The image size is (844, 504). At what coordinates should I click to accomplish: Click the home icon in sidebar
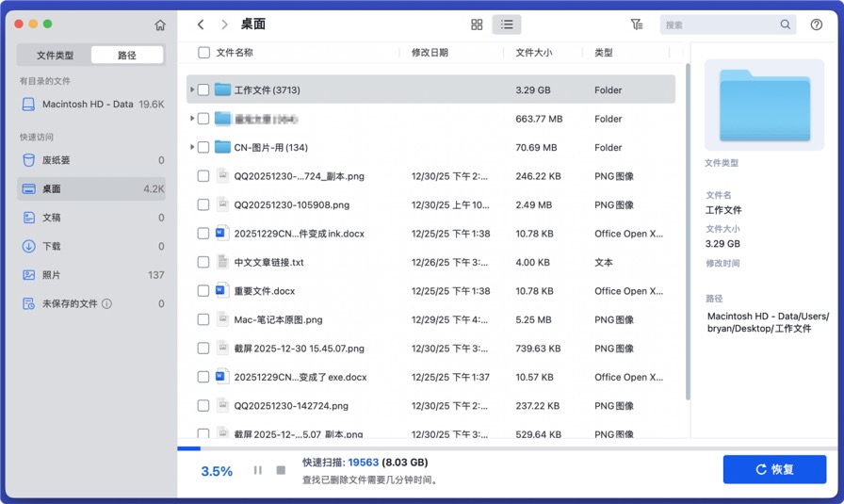pos(160,24)
